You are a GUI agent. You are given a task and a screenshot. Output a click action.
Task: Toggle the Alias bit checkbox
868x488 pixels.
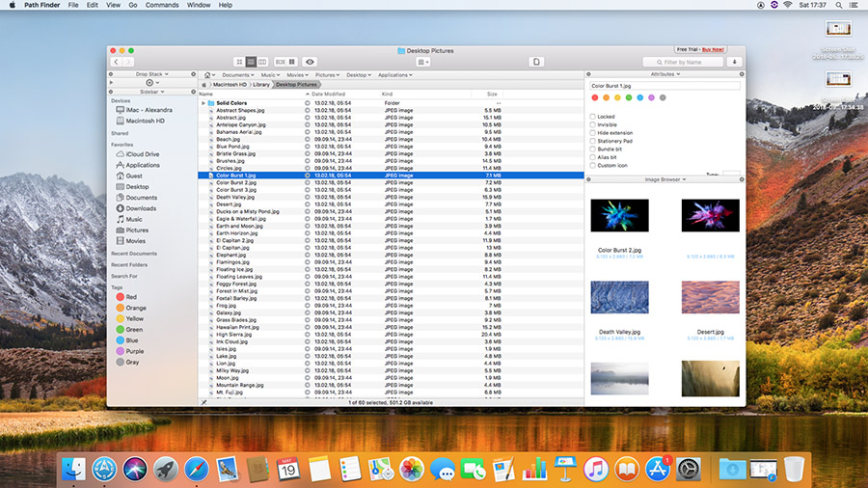(x=593, y=157)
